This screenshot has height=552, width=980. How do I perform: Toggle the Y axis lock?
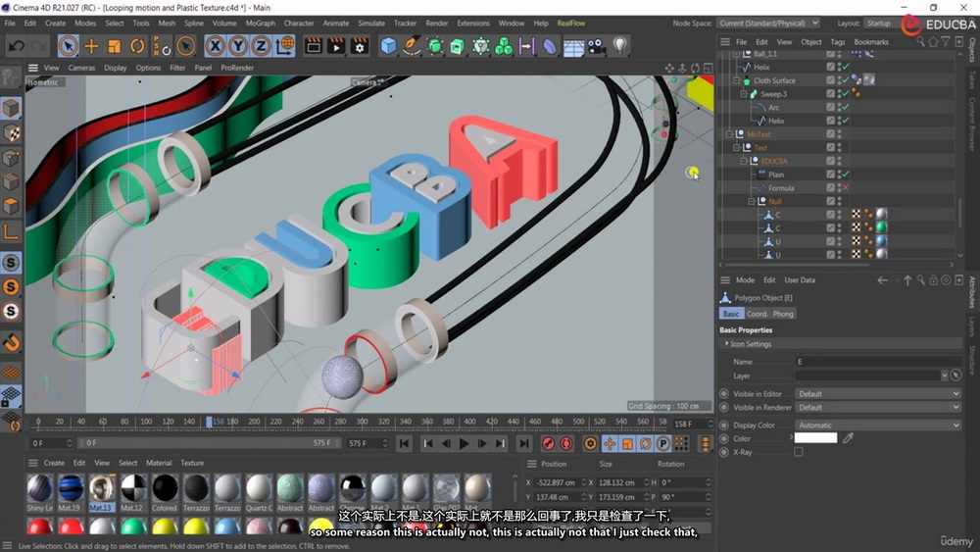point(238,46)
